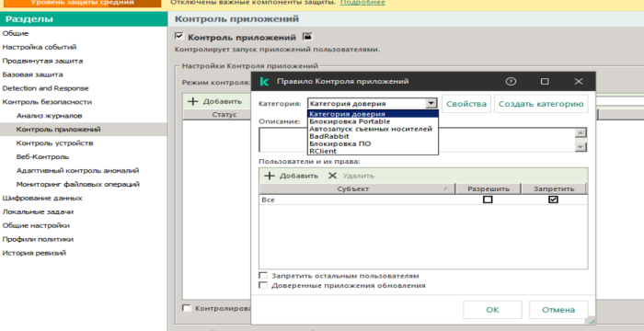
Task: Open Общие настройки section
Action: [36, 225]
